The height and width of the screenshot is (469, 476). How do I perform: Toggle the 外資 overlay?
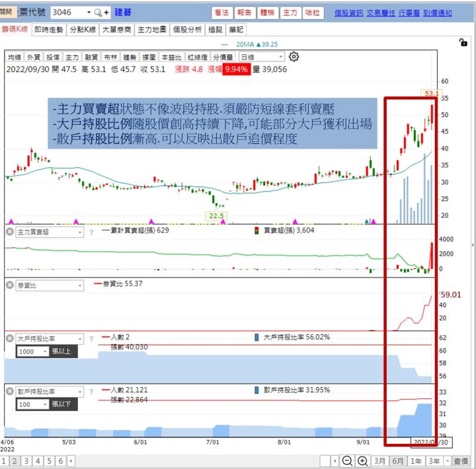tap(34, 57)
